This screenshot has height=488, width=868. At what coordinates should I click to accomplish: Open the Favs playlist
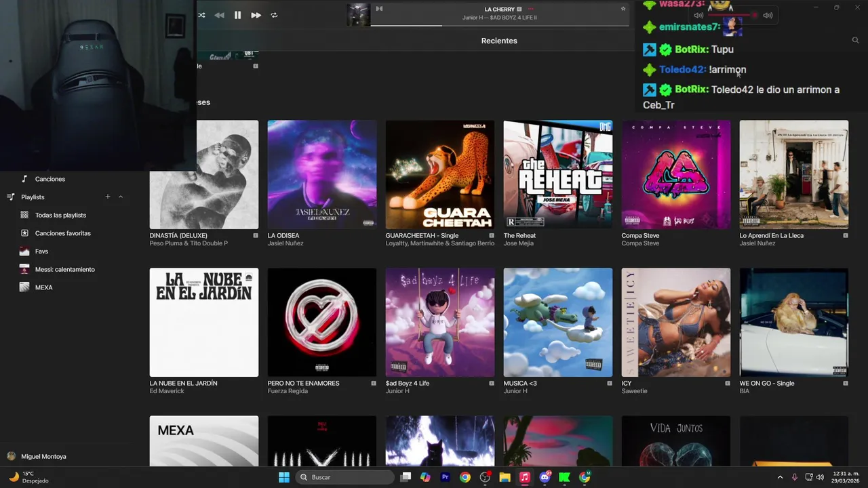[41, 251]
